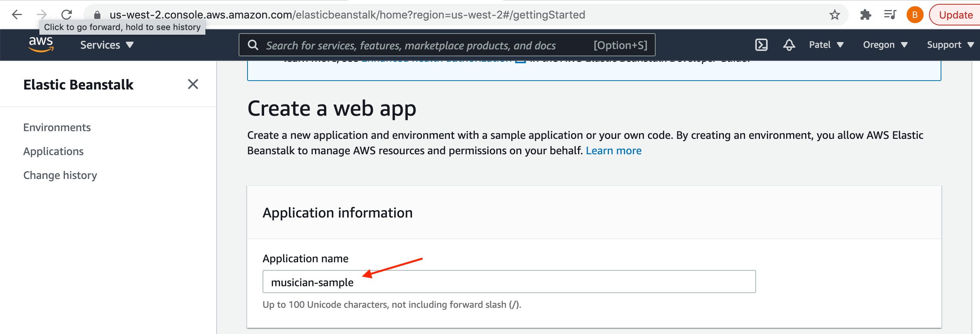The image size is (980, 334).
Task: Click the Application name input field
Action: [509, 282]
